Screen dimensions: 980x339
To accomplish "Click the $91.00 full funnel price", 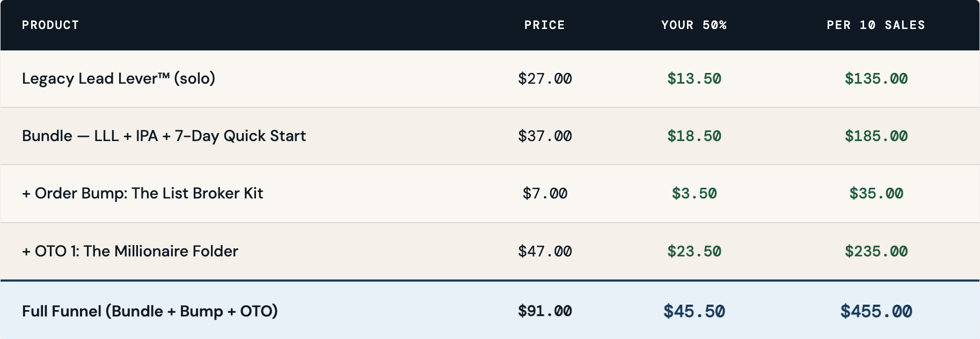I will click(x=545, y=311).
